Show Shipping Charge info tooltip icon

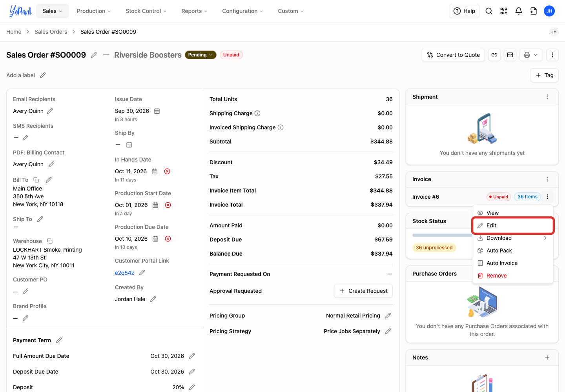point(257,113)
